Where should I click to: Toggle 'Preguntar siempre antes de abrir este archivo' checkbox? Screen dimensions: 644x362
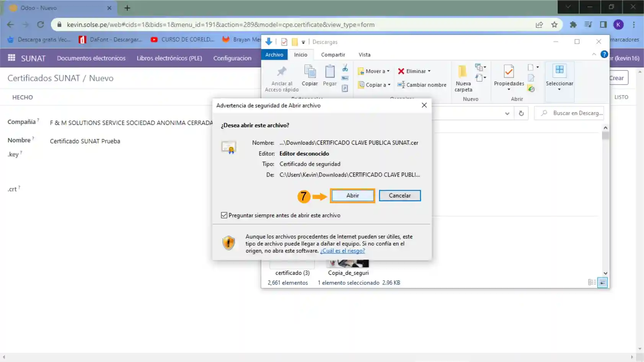click(224, 215)
